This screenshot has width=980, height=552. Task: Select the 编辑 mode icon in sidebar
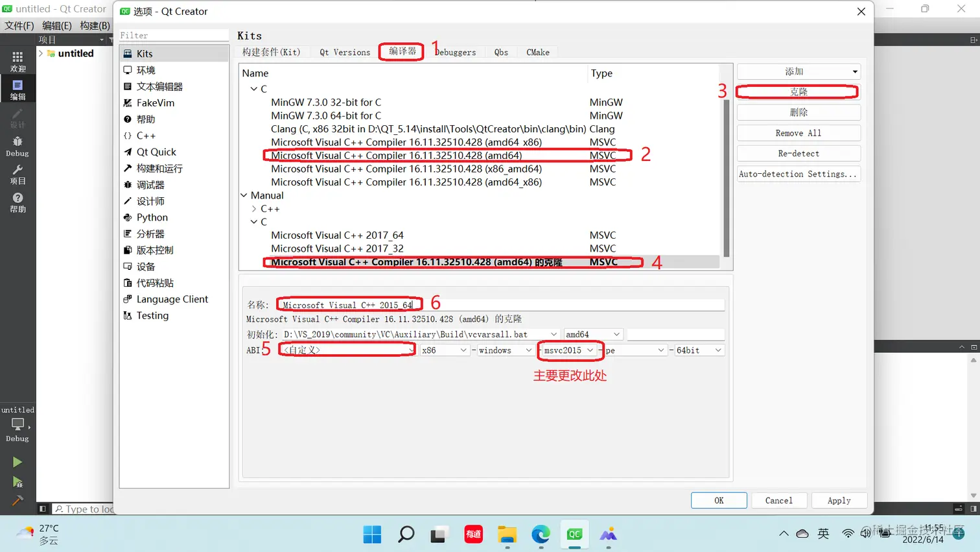(17, 90)
